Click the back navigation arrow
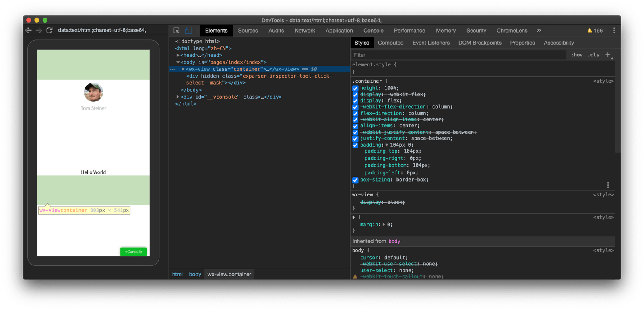The height and width of the screenshot is (310, 644). 29,30
